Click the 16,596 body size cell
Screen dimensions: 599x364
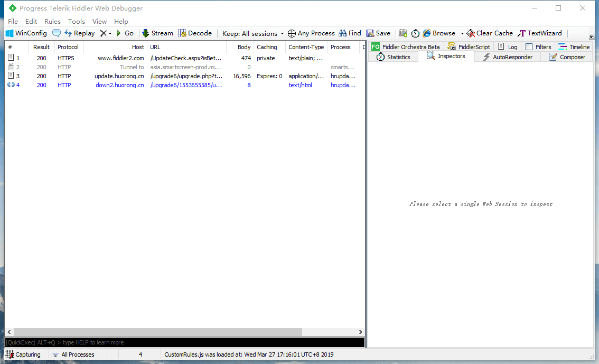click(x=242, y=76)
